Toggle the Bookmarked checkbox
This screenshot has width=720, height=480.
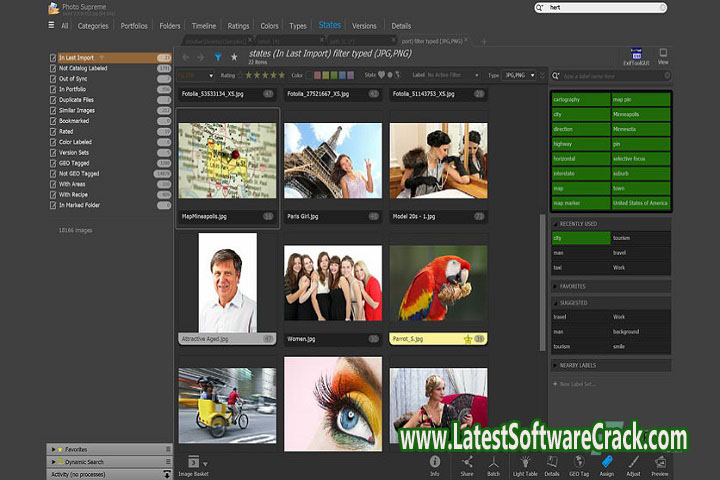click(53, 121)
